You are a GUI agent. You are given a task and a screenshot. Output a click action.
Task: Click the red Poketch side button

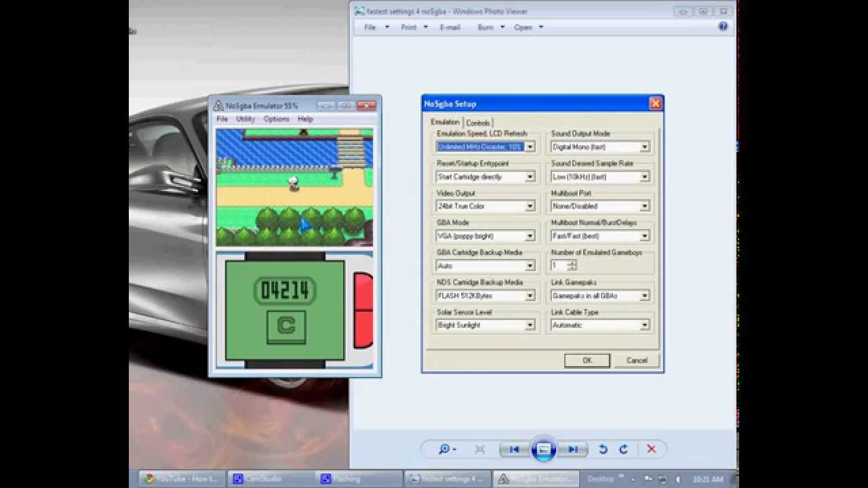tap(363, 310)
